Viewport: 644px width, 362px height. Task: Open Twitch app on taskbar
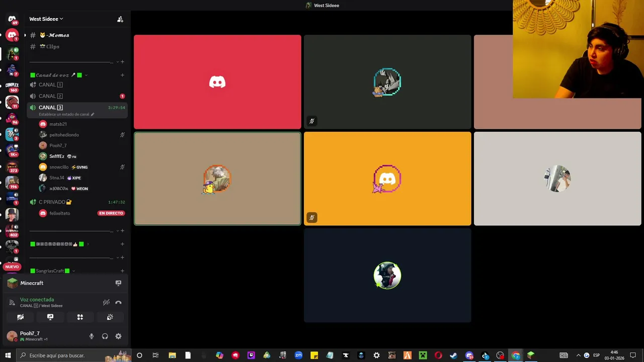pos(251,355)
